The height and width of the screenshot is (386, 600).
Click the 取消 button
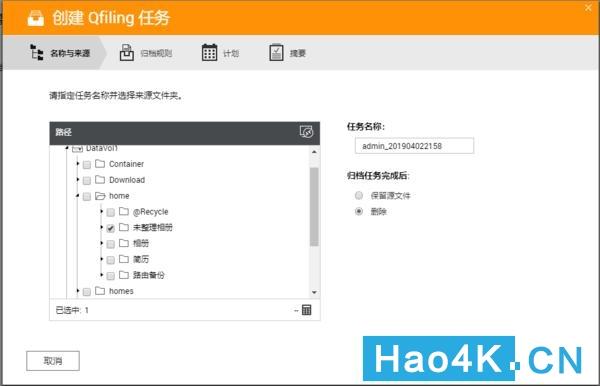[53, 361]
